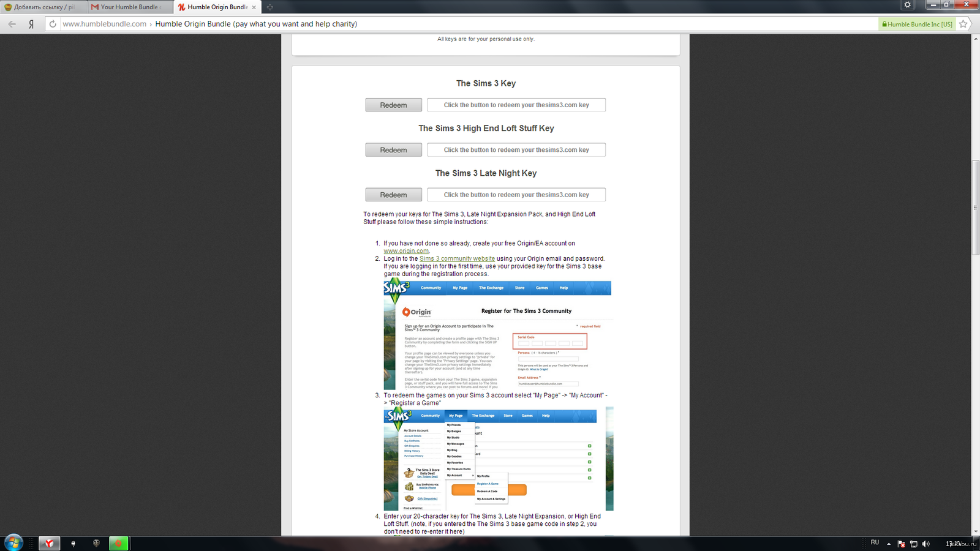The height and width of the screenshot is (551, 980).
Task: Click the green taskbar application icon
Action: (x=118, y=543)
